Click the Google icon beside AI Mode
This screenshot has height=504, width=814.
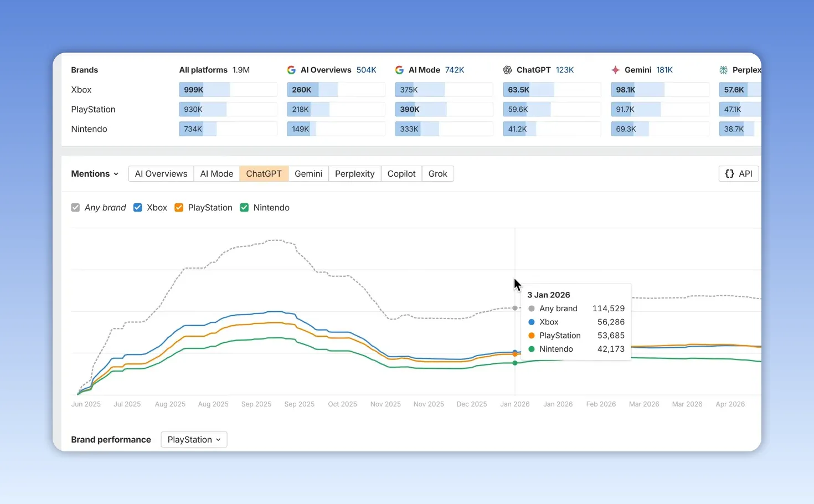[x=399, y=70]
